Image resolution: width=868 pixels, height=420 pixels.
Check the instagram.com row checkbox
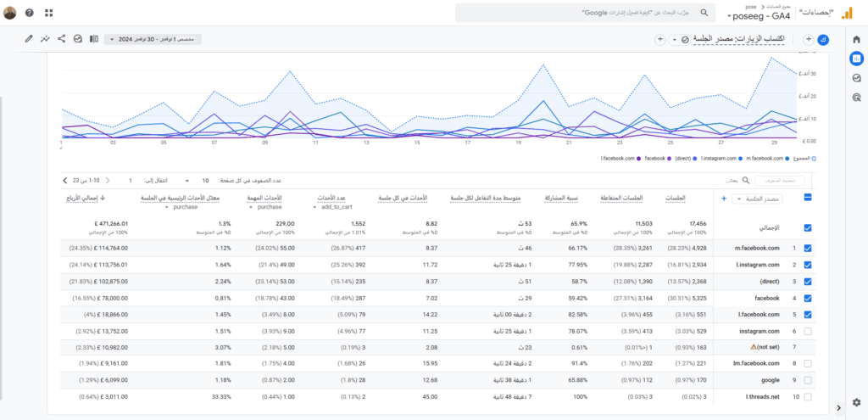807,331
